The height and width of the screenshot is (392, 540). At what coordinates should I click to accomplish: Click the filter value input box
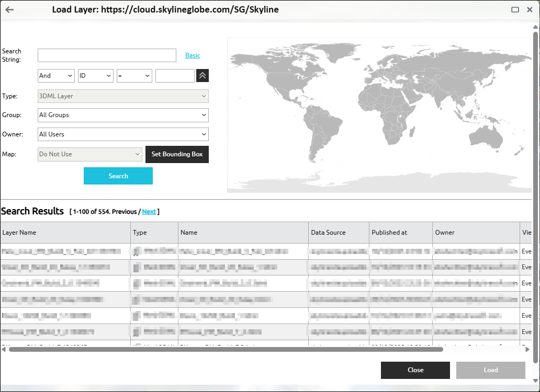click(x=175, y=76)
